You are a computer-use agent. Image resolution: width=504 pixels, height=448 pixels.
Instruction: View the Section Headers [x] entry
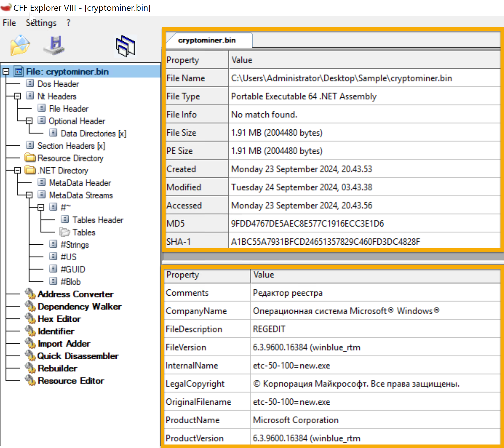71,146
